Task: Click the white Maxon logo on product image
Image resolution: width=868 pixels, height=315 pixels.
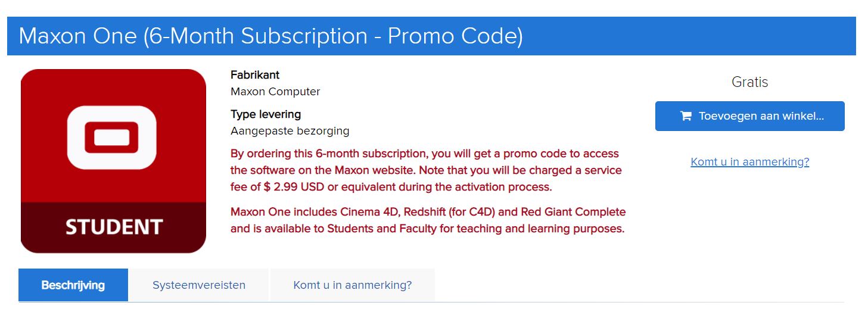Action: [112, 138]
